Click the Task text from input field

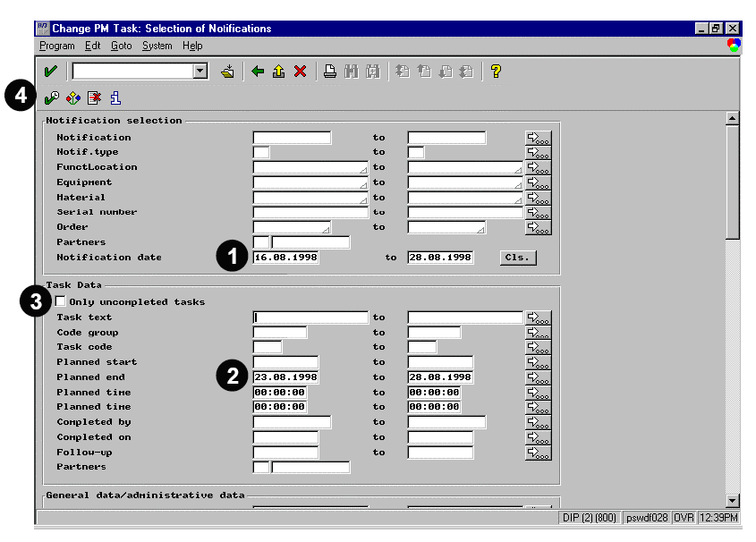click(x=310, y=318)
